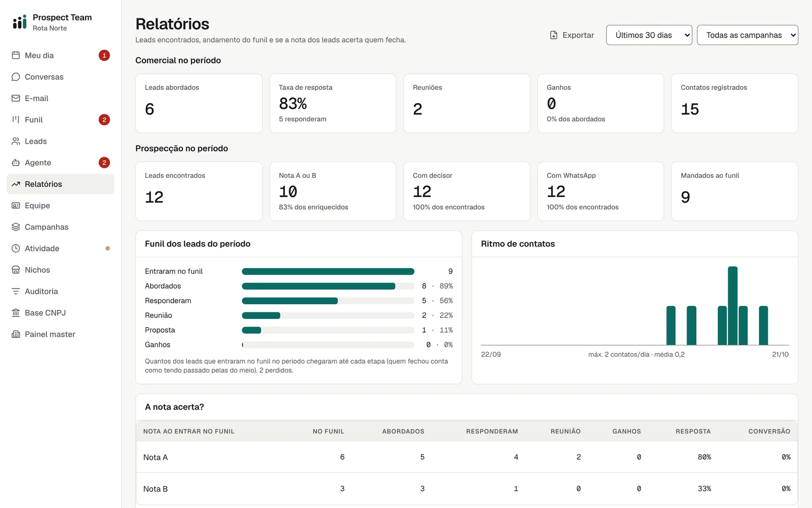
Task: Click the Base CNPJ bank icon
Action: coord(16,313)
